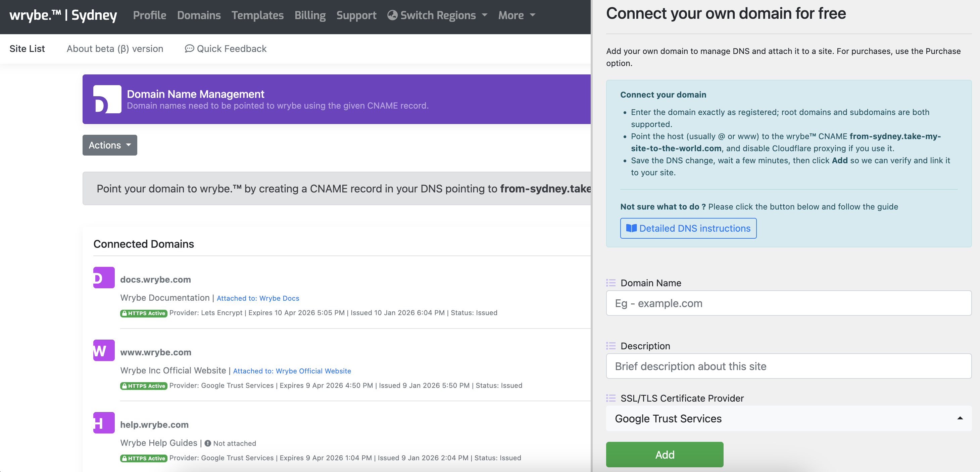Click the Quick Feedback speech bubble icon
This screenshot has height=472, width=980.
tap(189, 49)
